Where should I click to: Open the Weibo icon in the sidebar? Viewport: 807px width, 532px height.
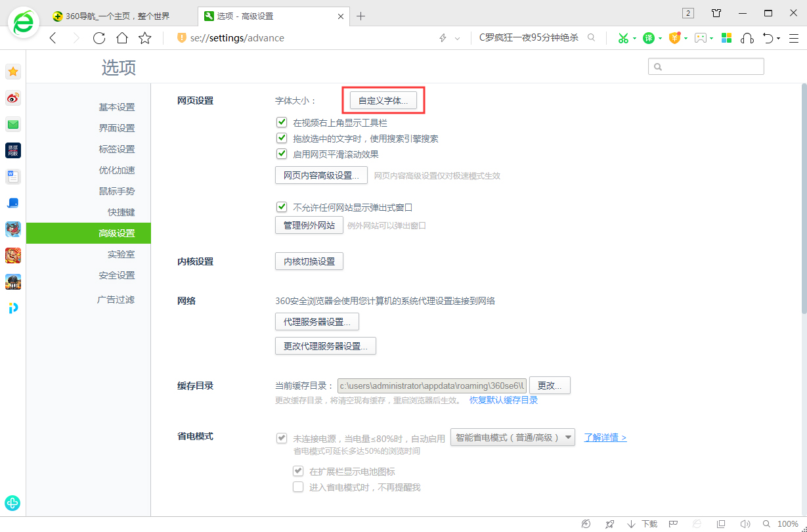(12, 98)
